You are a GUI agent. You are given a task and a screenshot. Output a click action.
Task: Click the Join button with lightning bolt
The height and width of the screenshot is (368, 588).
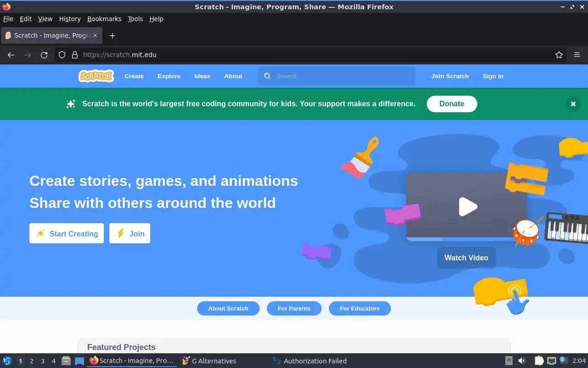(x=130, y=233)
